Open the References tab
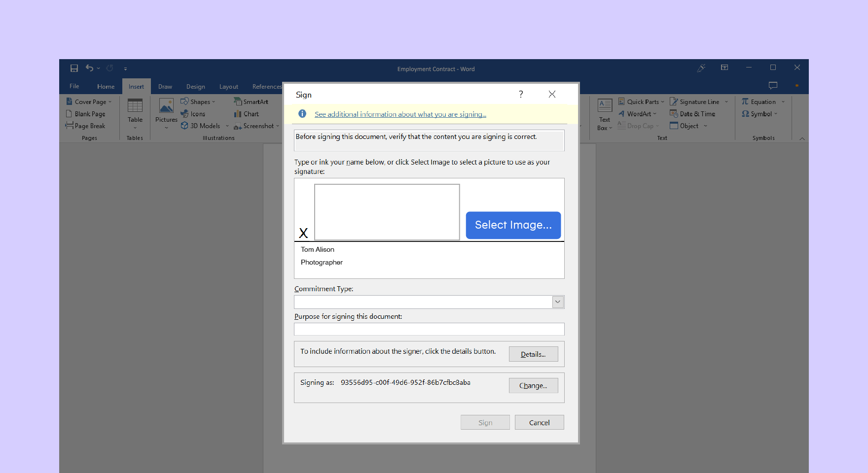Viewport: 868px width, 473px height. tap(267, 86)
